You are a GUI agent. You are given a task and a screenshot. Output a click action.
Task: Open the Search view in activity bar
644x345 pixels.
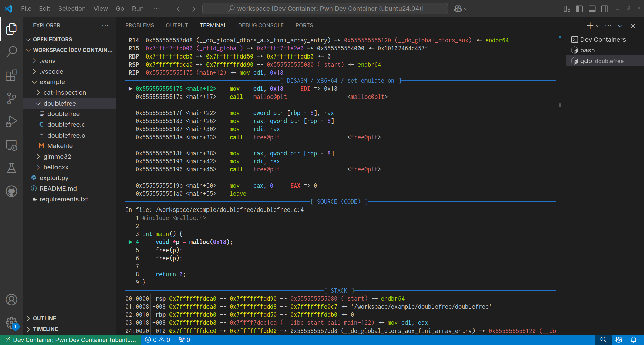coord(11,52)
